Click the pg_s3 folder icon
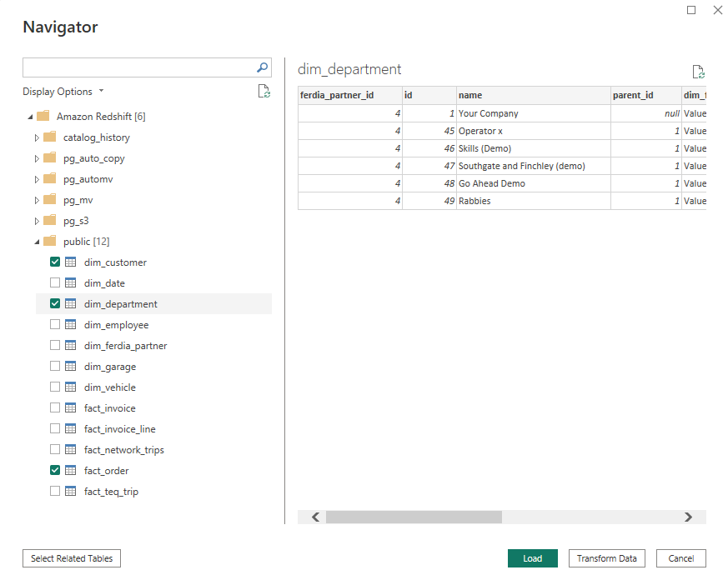The width and height of the screenshot is (728, 580). (x=50, y=220)
